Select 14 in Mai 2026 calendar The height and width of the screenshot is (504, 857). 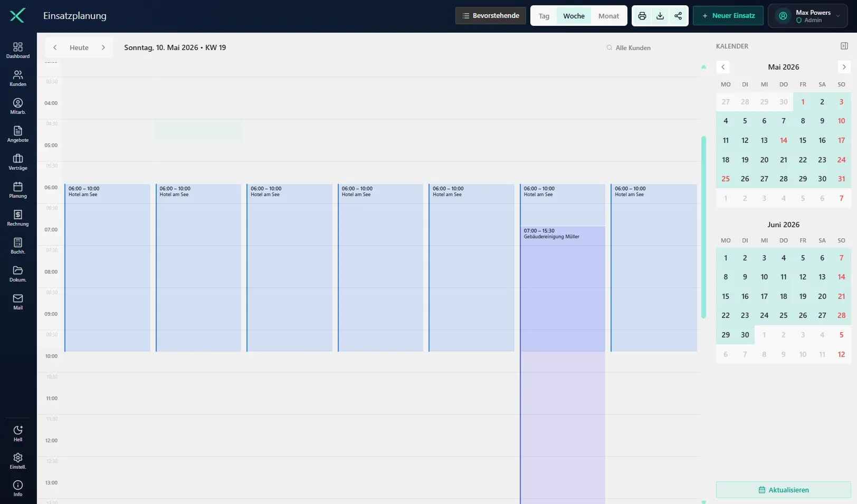[784, 140]
